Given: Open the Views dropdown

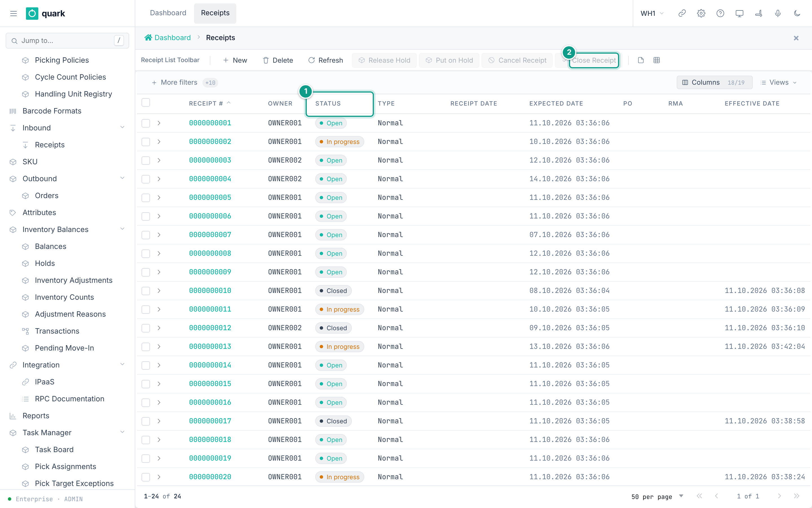Looking at the screenshot, I should (778, 82).
